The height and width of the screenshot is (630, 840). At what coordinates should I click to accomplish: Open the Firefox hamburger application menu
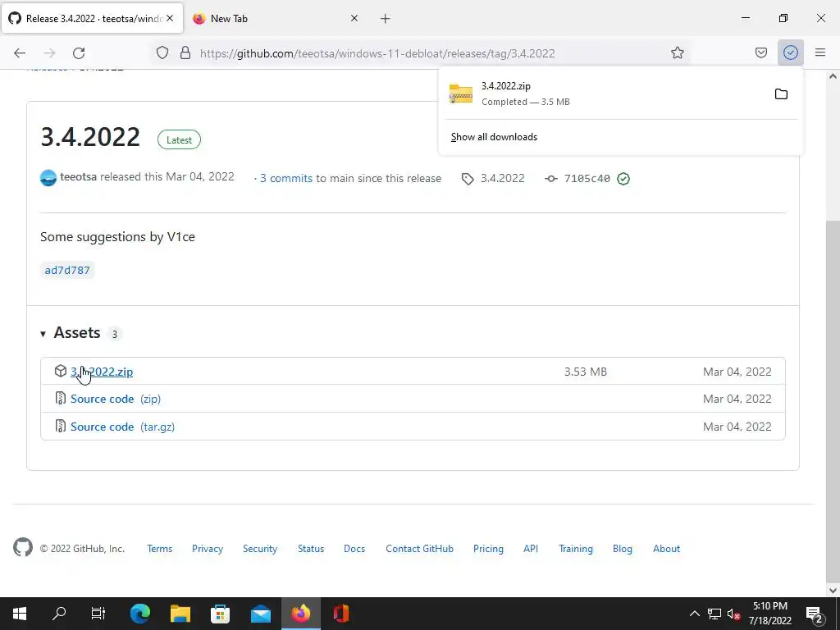point(820,52)
